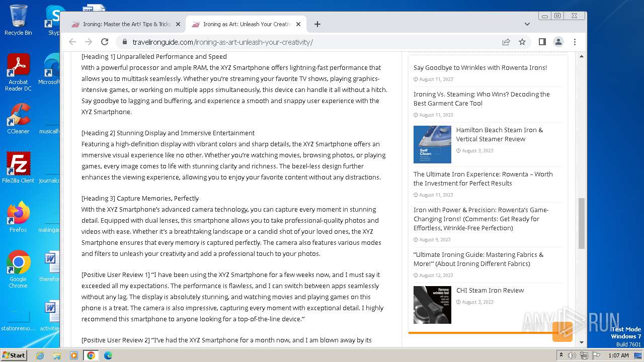Click '[Heading 3] Capture Memories, Perfectly' text
644x362 pixels.
pyautogui.click(x=140, y=198)
